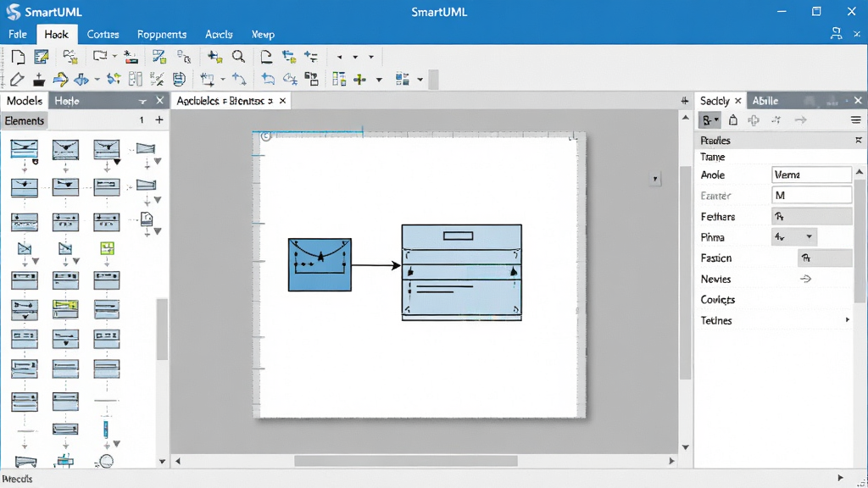The image size is (868, 488).
Task: Click the Eanter input field
Action: tap(811, 196)
